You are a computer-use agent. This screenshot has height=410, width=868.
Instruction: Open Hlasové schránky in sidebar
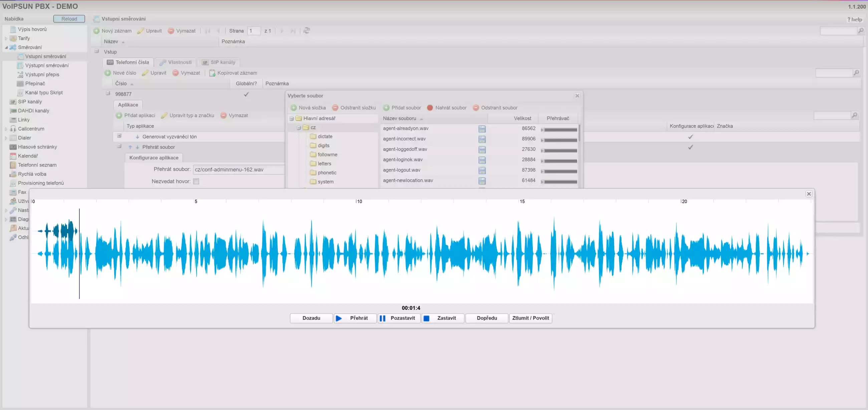(x=37, y=147)
